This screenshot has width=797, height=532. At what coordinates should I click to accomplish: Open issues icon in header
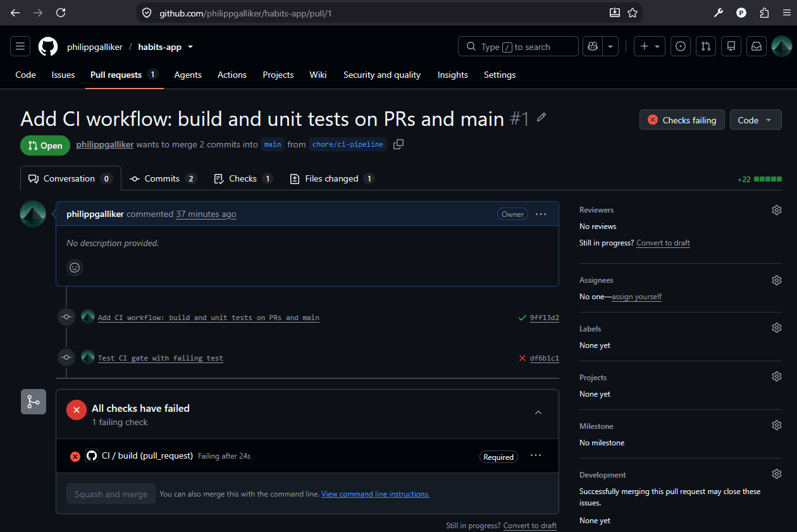(x=681, y=46)
